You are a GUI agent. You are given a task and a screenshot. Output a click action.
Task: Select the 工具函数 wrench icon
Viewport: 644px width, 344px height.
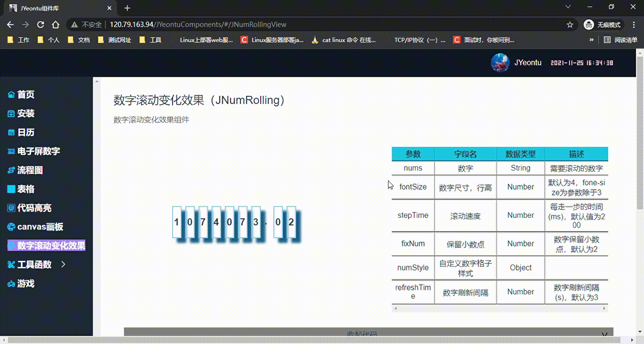click(x=11, y=264)
